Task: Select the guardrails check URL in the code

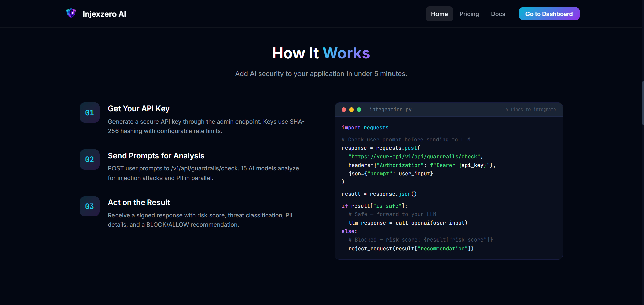Action: [415, 156]
